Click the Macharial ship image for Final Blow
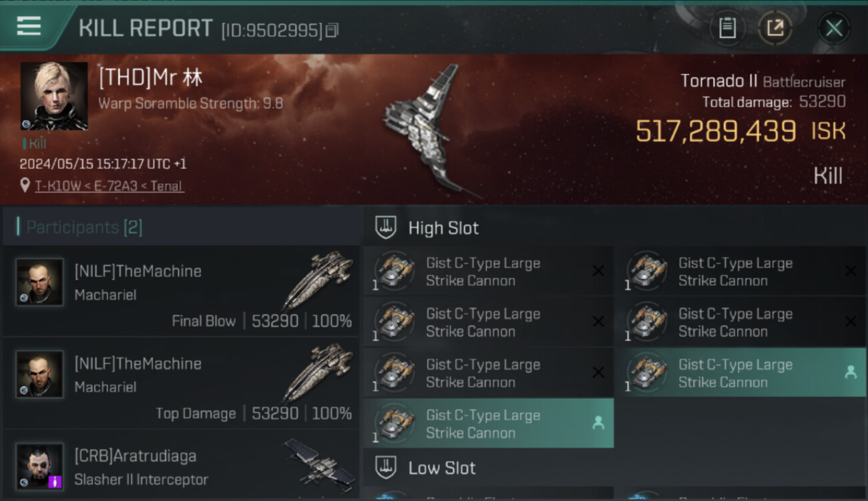Screen dimensions: 868x501 318,279
